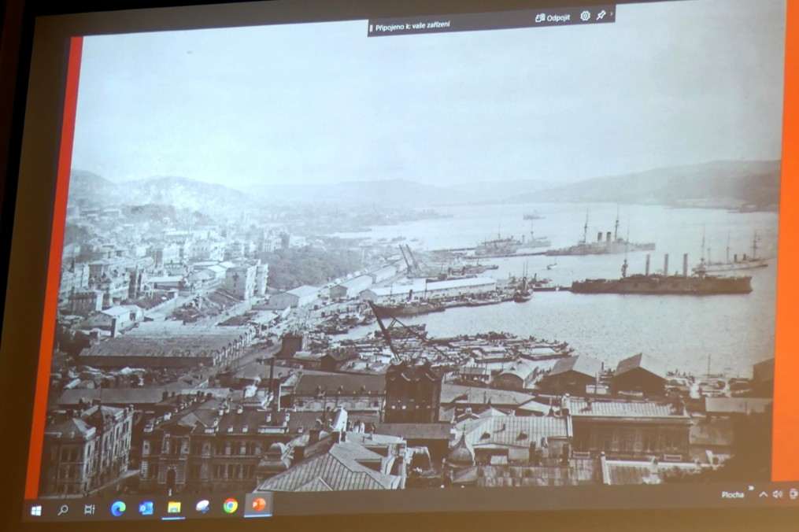This screenshot has width=799, height=532.
Task: Open connection bar settings gear
Action: pos(585,16)
